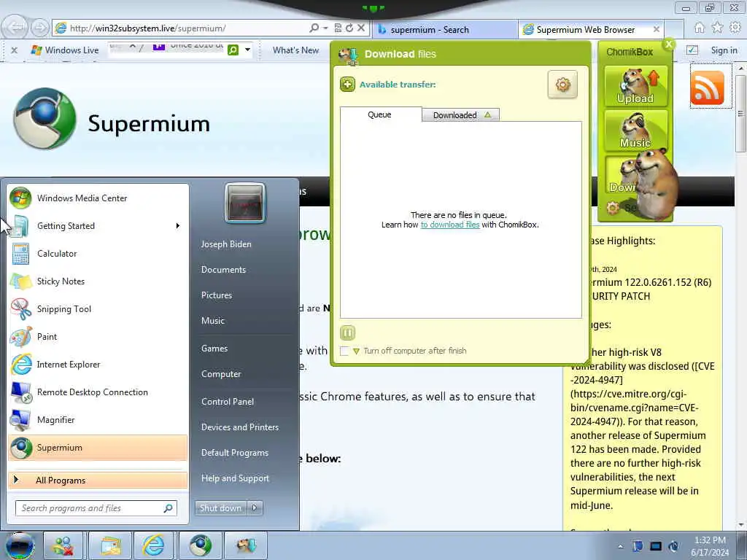Viewport: 747px width, 560px height.
Task: Open Games from Start menu
Action: click(214, 349)
